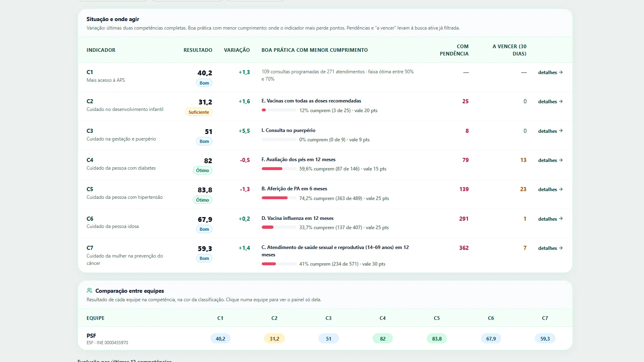This screenshot has height=362, width=644.
Task: Click PSF team C4 score pill 82
Action: click(x=383, y=339)
